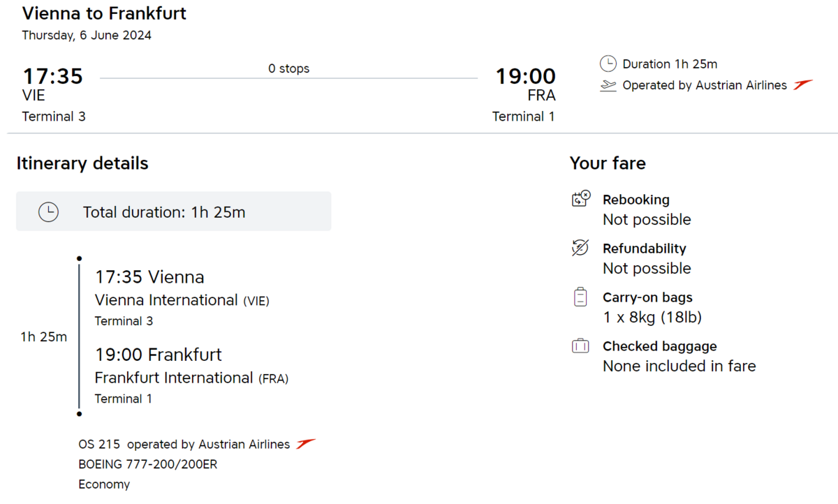Click the clock icon in Total duration bar
Viewport: 838px width, 504px height.
click(48, 212)
